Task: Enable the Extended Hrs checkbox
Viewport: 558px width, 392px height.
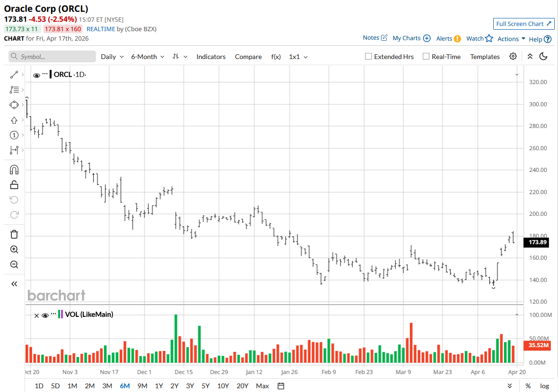Action: pyautogui.click(x=368, y=56)
